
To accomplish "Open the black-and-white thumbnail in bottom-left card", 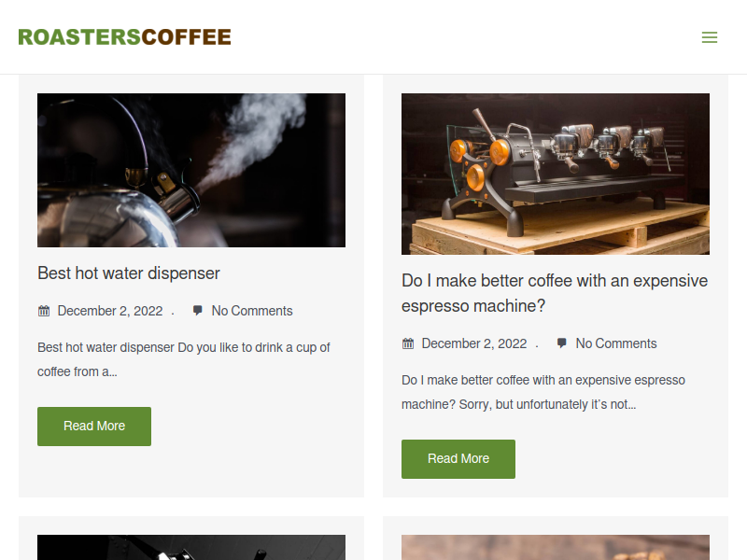I will tap(191, 547).
